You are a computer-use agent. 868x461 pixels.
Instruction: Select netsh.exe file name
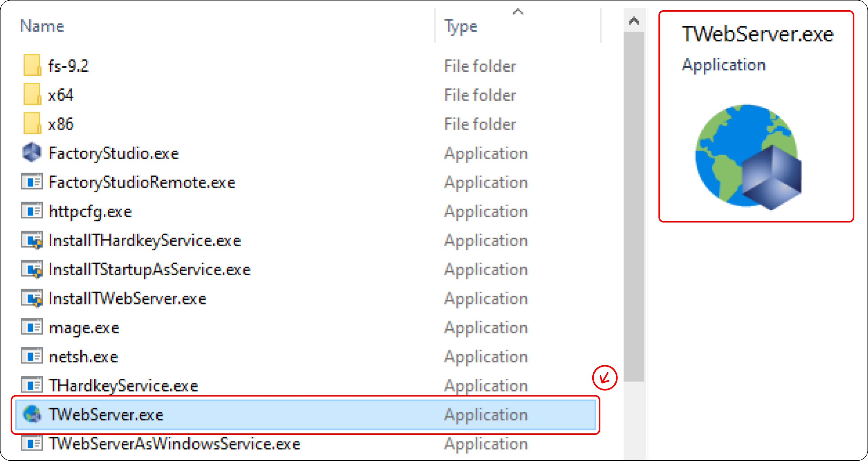[x=83, y=357]
